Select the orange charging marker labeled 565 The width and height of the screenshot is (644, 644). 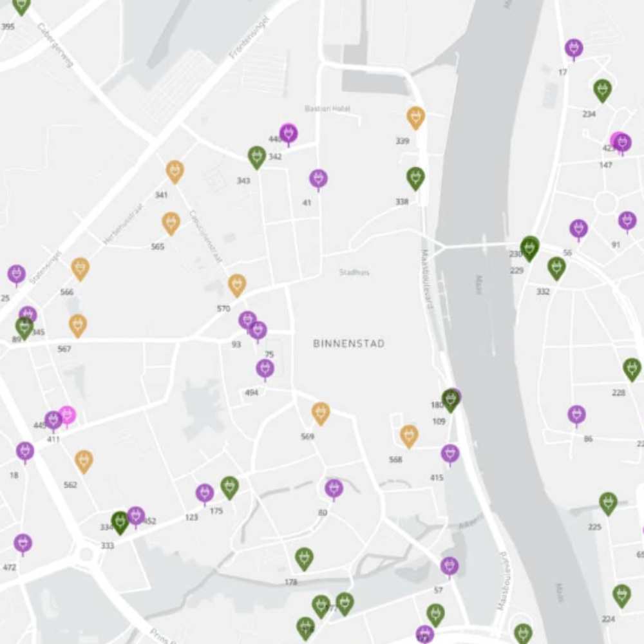click(x=171, y=223)
